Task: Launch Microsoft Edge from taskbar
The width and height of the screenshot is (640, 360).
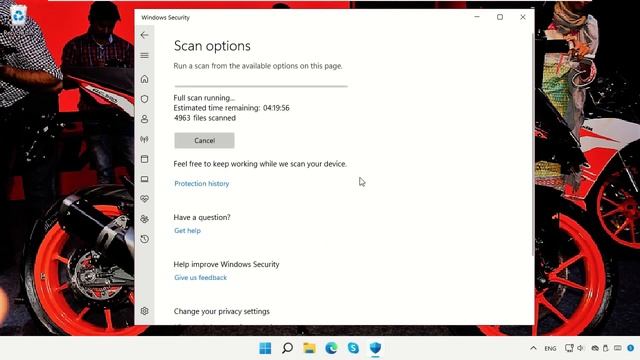Action: click(x=331, y=348)
